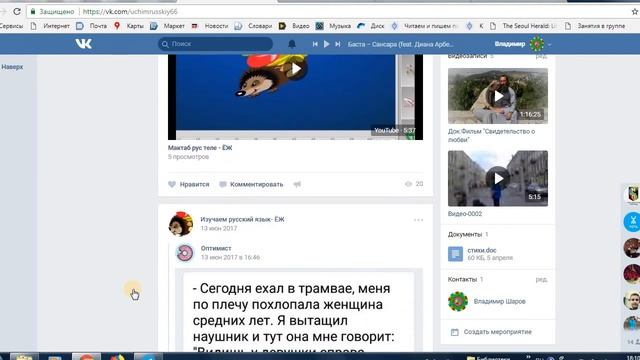The width and height of the screenshot is (640, 360).
Task: Skip to the next audio track
Action: tap(338, 44)
